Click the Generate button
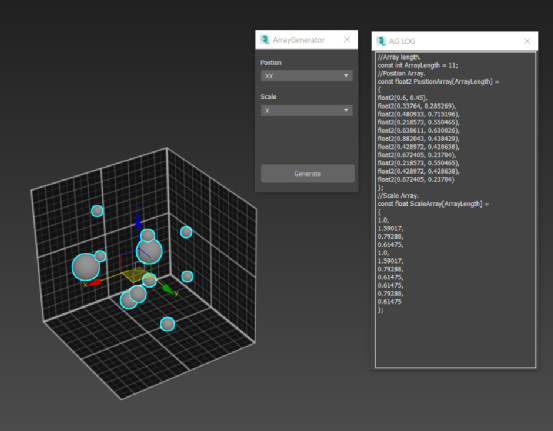 308,174
